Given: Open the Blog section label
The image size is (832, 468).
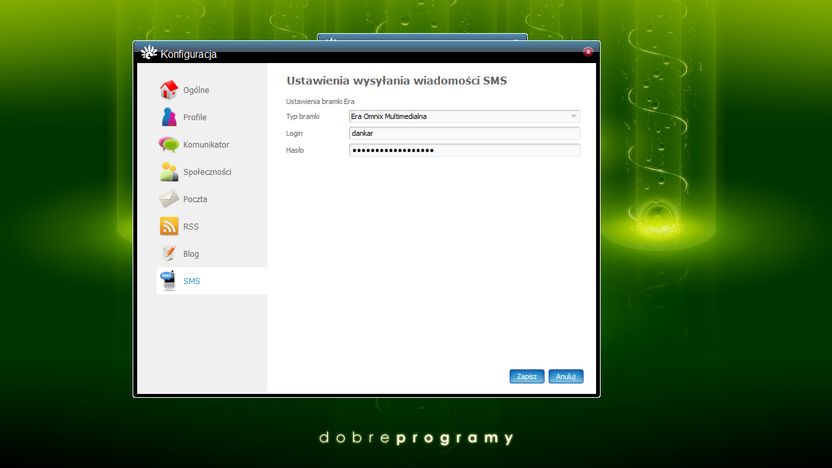Looking at the screenshot, I should tap(190, 254).
